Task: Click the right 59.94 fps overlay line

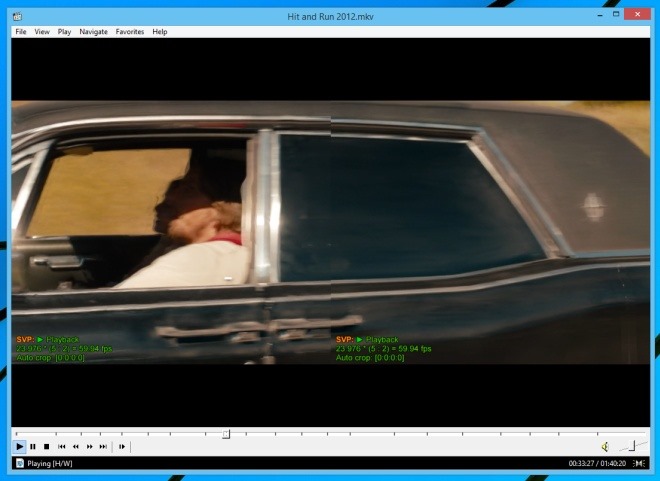Action: pyautogui.click(x=383, y=348)
